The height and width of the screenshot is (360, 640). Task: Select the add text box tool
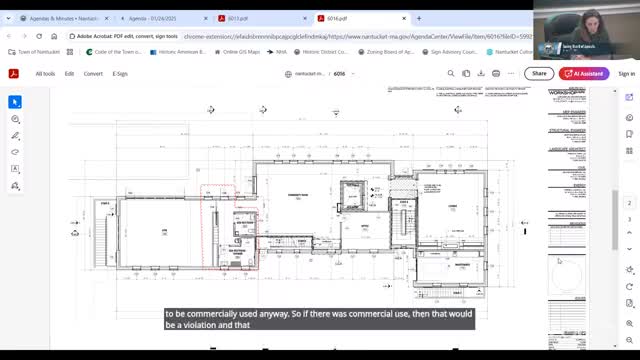pos(15,169)
